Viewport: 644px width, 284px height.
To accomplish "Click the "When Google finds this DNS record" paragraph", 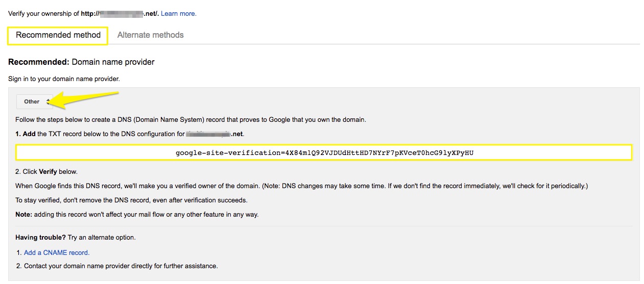I will 301,186.
